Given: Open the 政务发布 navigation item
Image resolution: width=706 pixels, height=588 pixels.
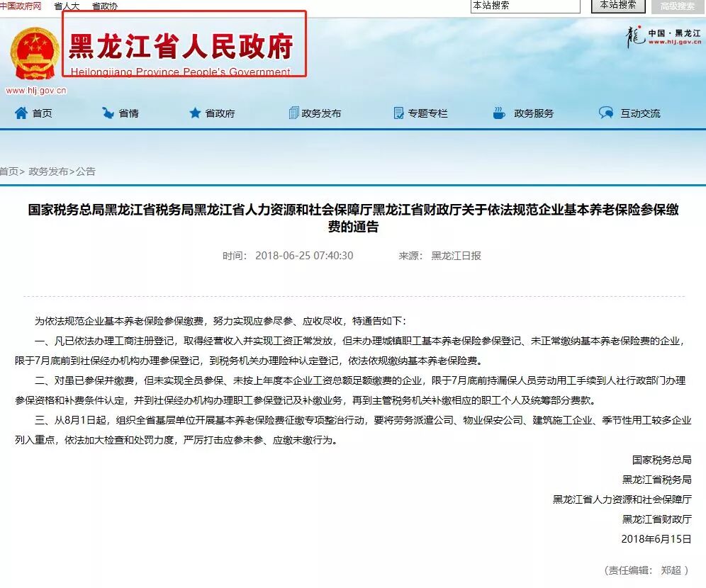Looking at the screenshot, I should click(x=322, y=113).
